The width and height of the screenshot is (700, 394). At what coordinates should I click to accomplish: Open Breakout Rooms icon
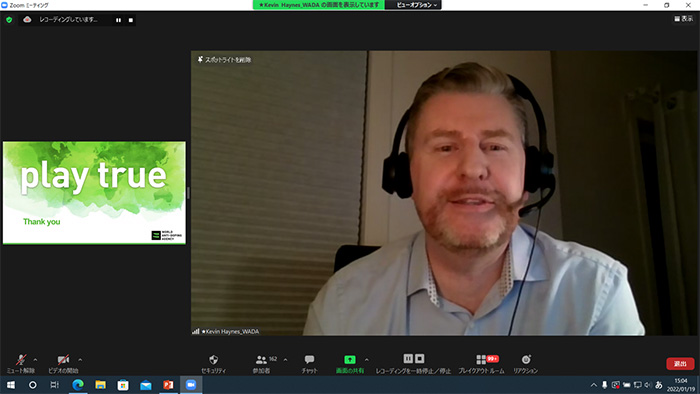[481, 359]
